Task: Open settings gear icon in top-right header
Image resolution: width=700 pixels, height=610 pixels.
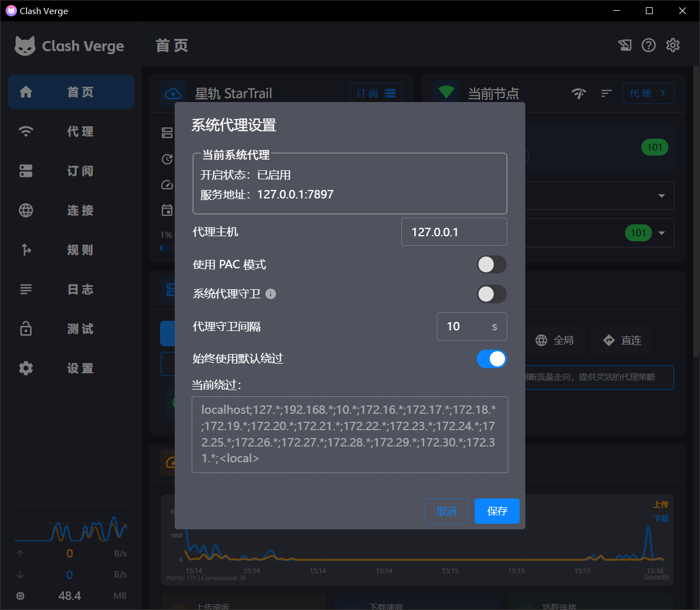Action: [672, 45]
